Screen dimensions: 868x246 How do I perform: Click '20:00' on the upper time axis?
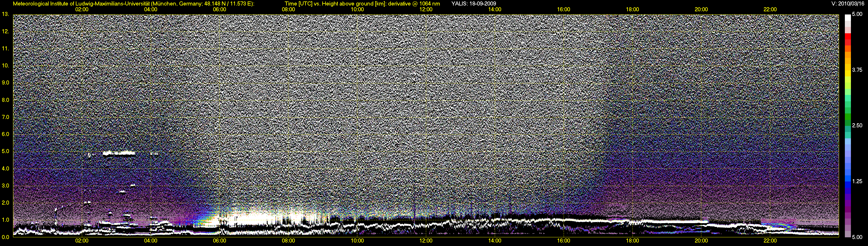pos(701,10)
